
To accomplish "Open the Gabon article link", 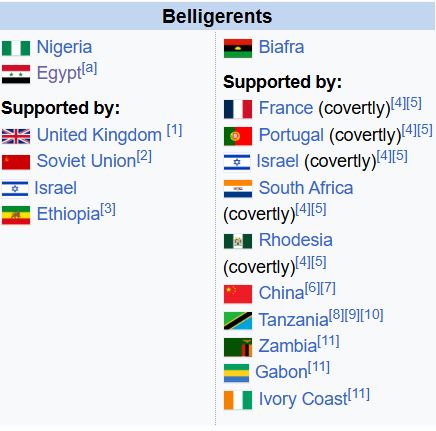I will point(281,372).
